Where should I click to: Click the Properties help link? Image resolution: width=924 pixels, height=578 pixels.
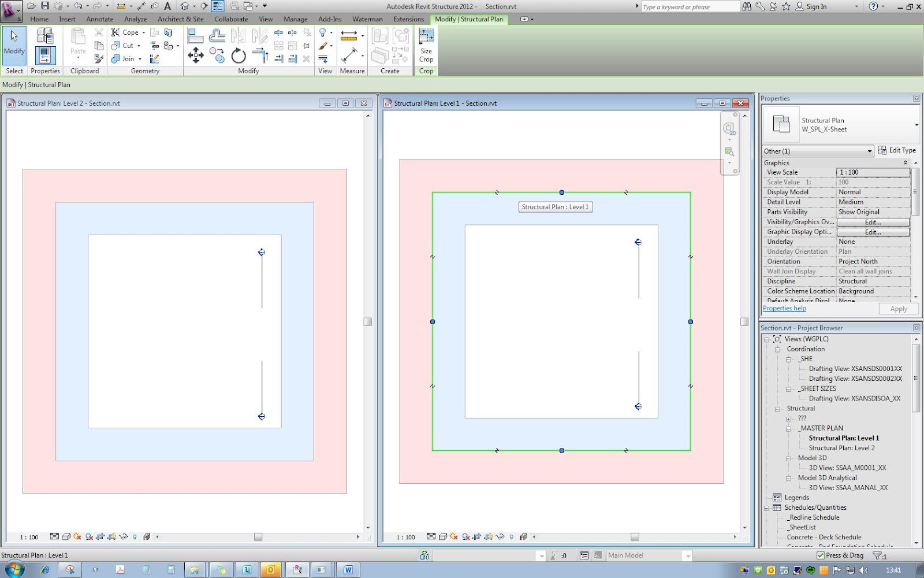coord(784,308)
